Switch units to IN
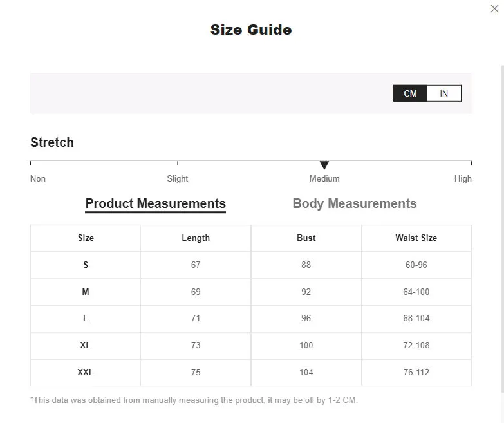The width and height of the screenshot is (504, 423). coord(444,93)
